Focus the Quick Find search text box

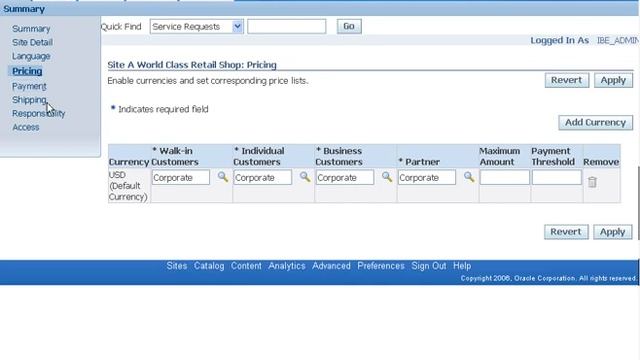click(x=287, y=27)
